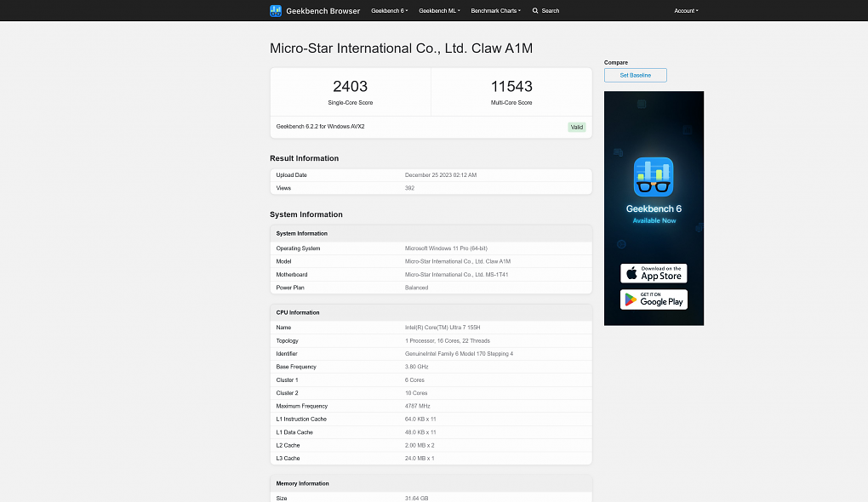Select the single-core score 2403
Viewport: 868px width, 502px height.
[x=351, y=86]
